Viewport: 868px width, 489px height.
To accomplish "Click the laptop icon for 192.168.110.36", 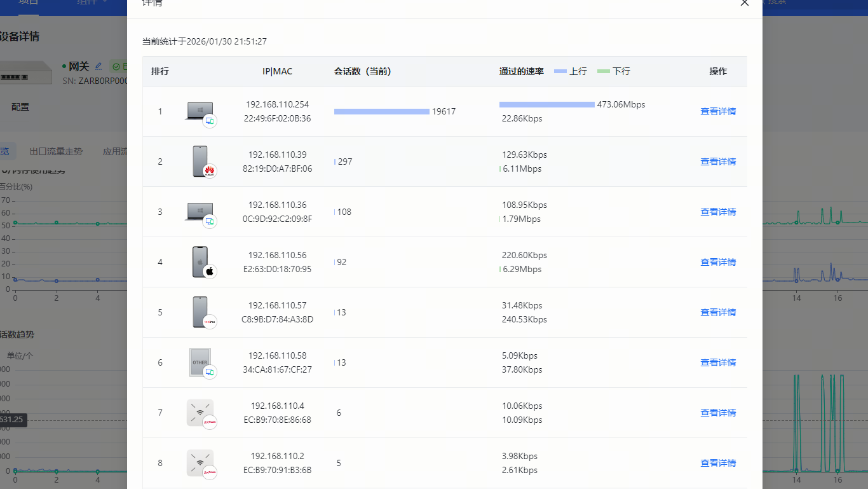I will [200, 212].
